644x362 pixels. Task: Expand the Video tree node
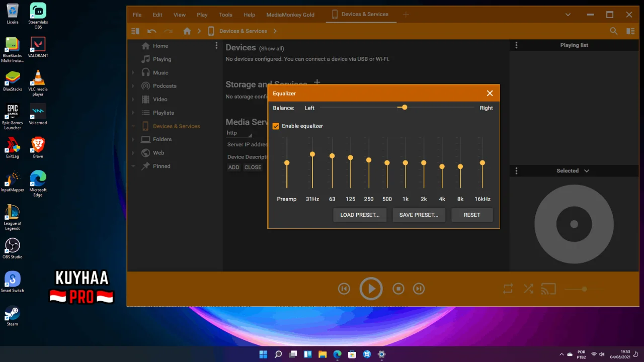pyautogui.click(x=133, y=100)
